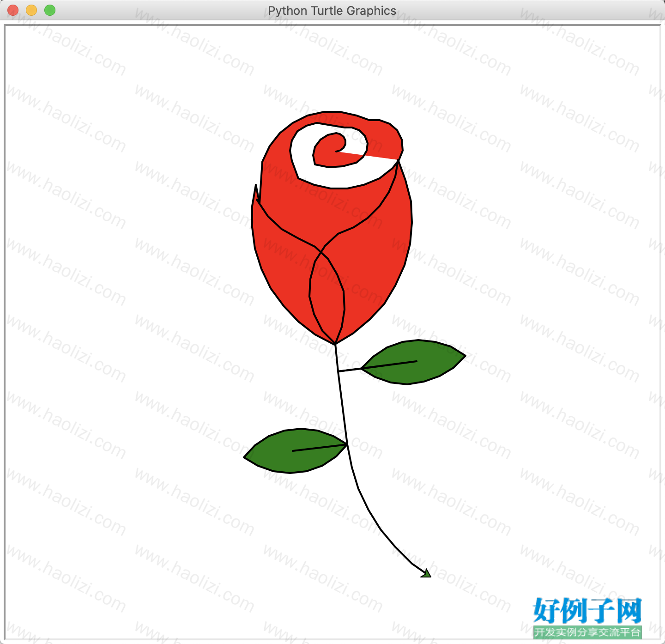Maximize the Turtle Graphics window with green button

(x=50, y=10)
